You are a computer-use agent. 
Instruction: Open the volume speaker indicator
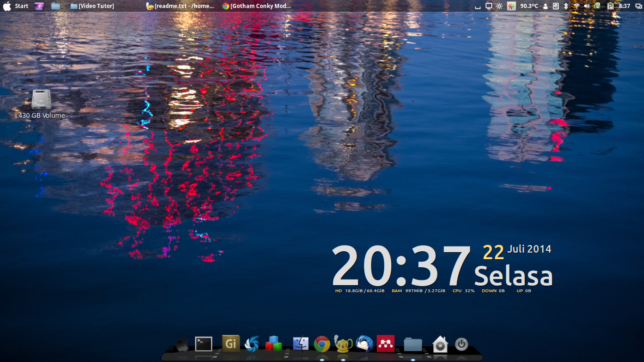(x=587, y=6)
